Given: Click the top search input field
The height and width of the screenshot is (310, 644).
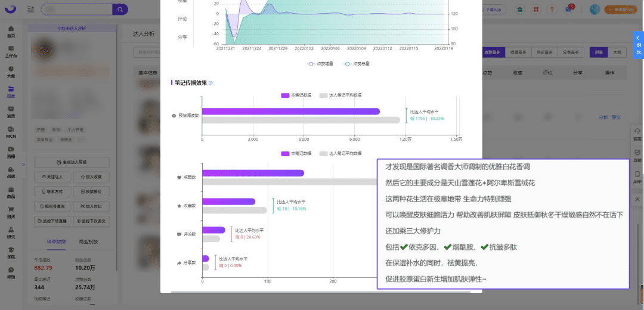Looking at the screenshot, I should pyautogui.click(x=75, y=10).
